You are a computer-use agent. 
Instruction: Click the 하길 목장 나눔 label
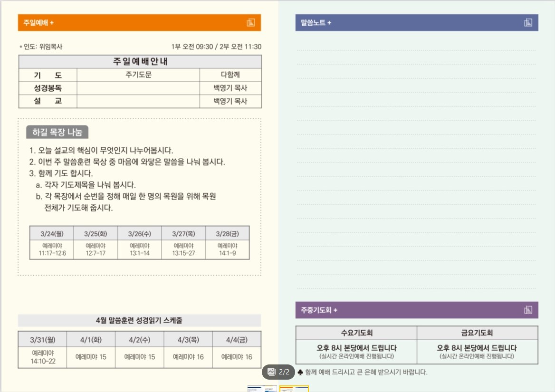[x=57, y=133]
